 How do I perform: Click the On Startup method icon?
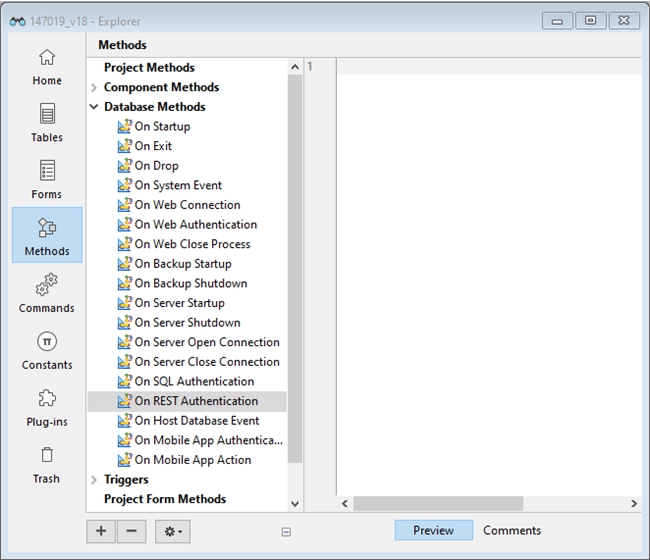click(x=124, y=127)
